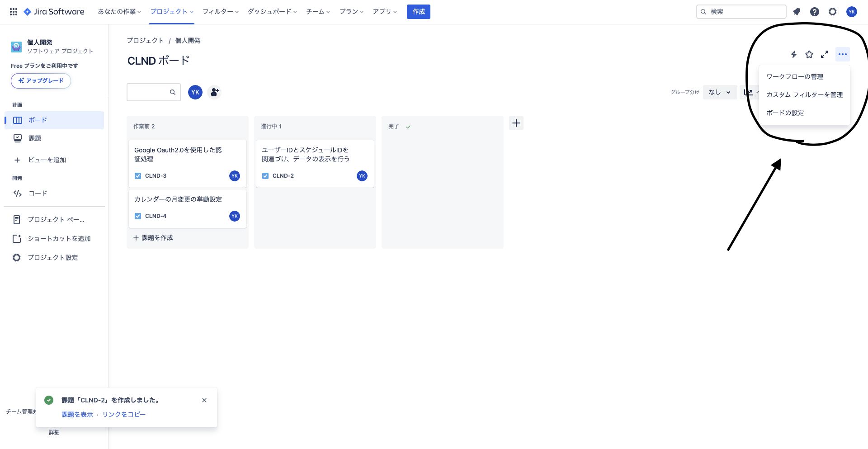Click the Jira Software logo

[x=54, y=12]
